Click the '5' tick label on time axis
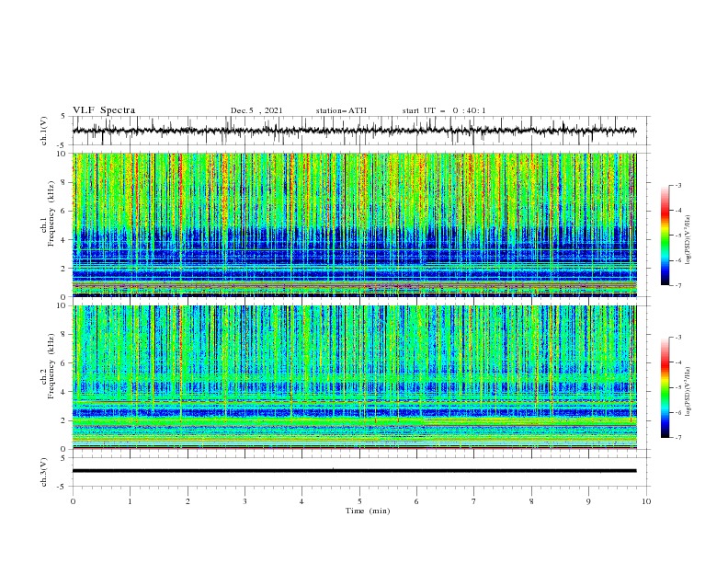The height and width of the screenshot is (563, 728). click(x=359, y=501)
